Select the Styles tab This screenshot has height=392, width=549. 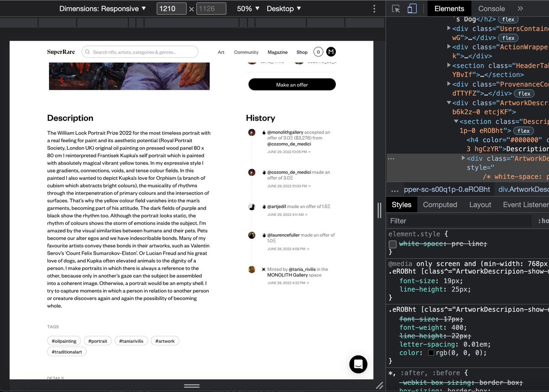point(402,205)
